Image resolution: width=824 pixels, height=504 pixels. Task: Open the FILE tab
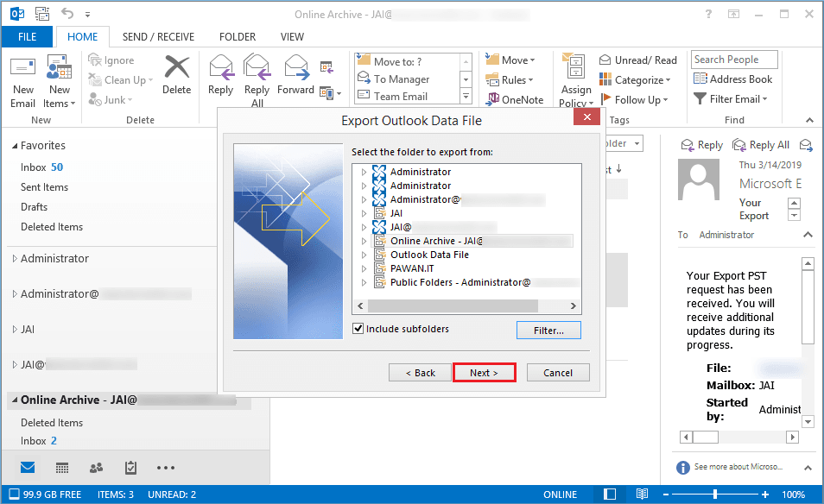point(28,37)
